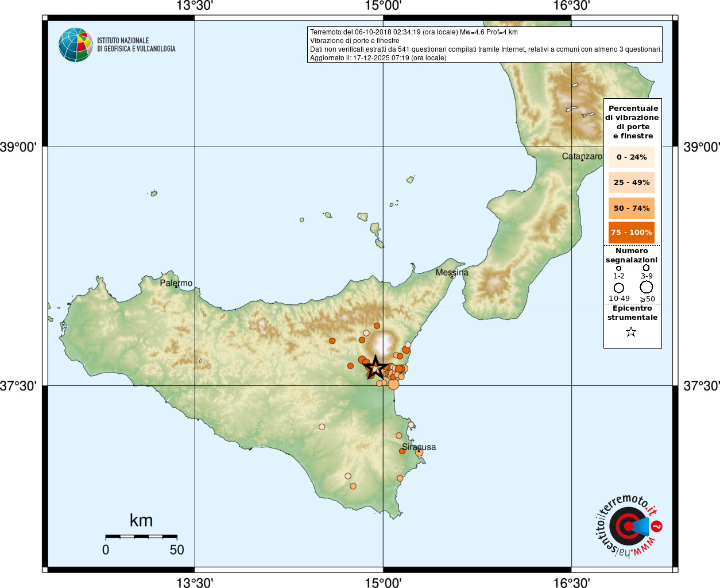
Task: Click the 1-2 reports circle symbol
Action: (x=618, y=268)
